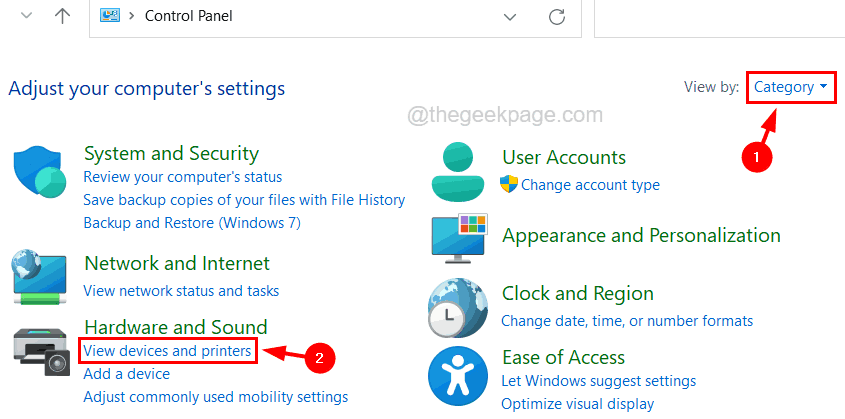Click View network status and tasks
This screenshot has width=845, height=419.
pos(181,291)
